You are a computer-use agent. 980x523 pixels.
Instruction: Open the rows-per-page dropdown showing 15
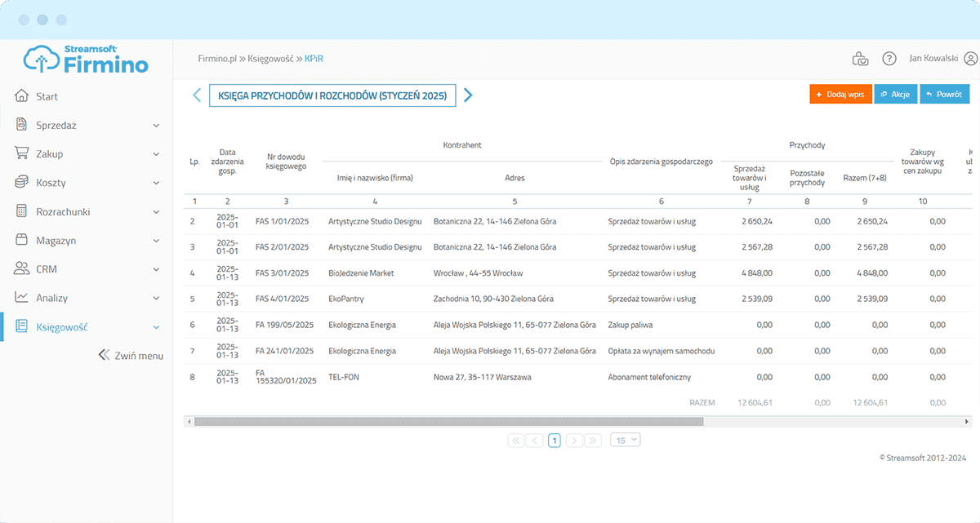point(626,440)
